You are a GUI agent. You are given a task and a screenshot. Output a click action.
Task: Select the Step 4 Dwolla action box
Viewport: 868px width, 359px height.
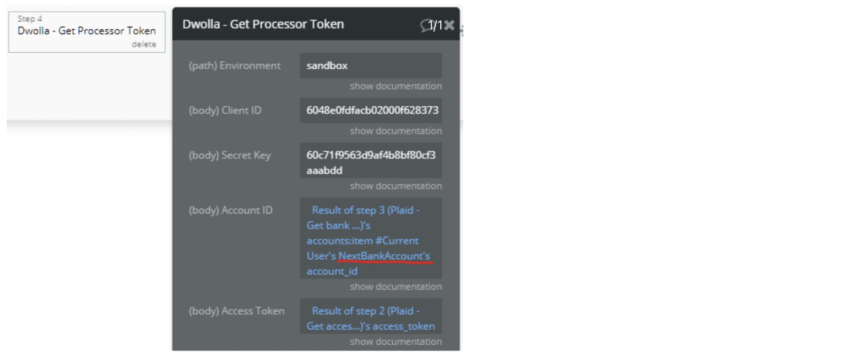(x=86, y=31)
